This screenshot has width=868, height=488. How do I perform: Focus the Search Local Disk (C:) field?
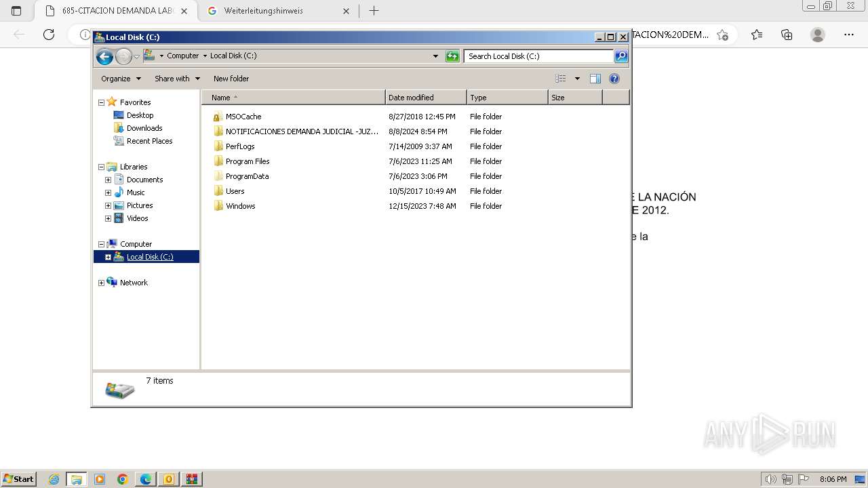tap(539, 56)
